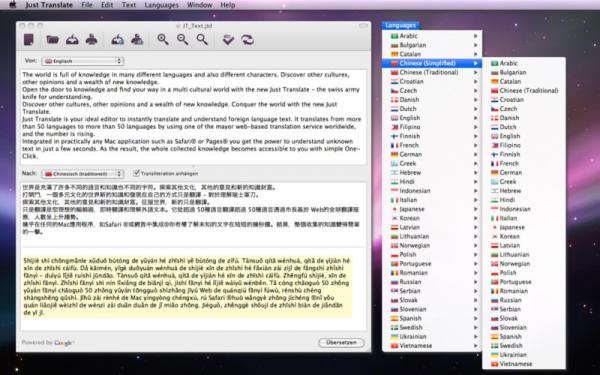This screenshot has height=375, width=600.
Task: Click the Übersetzen button
Action: coord(341,342)
